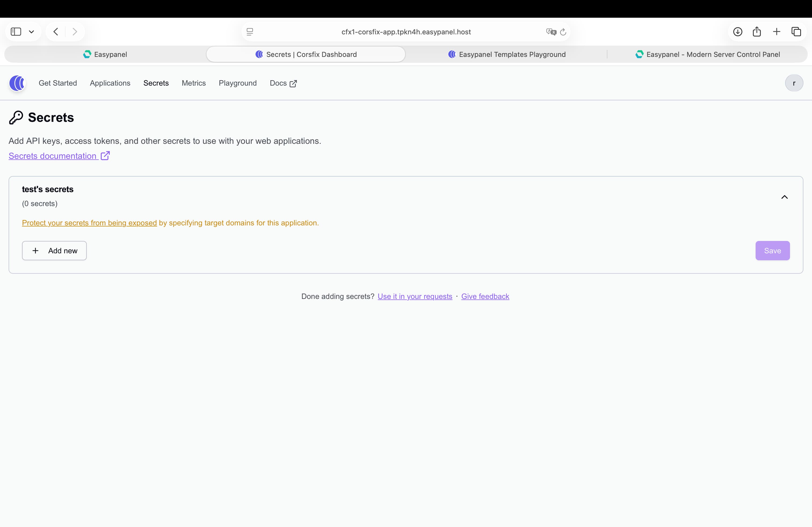Reload the page via the refresh icon
This screenshot has height=527, width=812.
pyautogui.click(x=563, y=32)
